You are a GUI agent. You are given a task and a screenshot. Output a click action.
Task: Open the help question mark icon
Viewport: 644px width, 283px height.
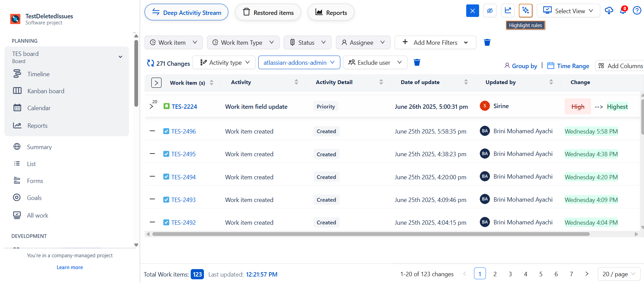[637, 11]
